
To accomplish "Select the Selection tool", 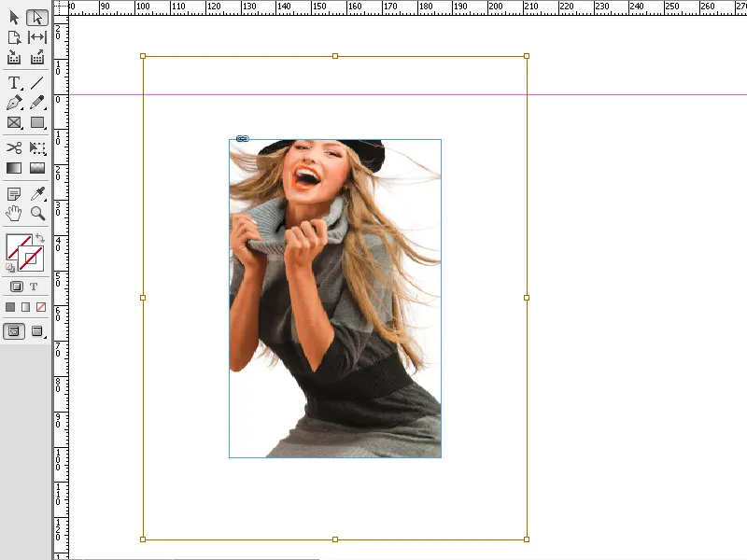I will 13,17.
